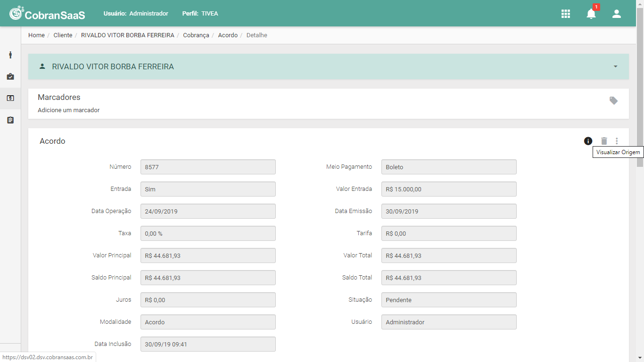
Task: Open the Acordo three-dots menu
Action: (x=617, y=141)
